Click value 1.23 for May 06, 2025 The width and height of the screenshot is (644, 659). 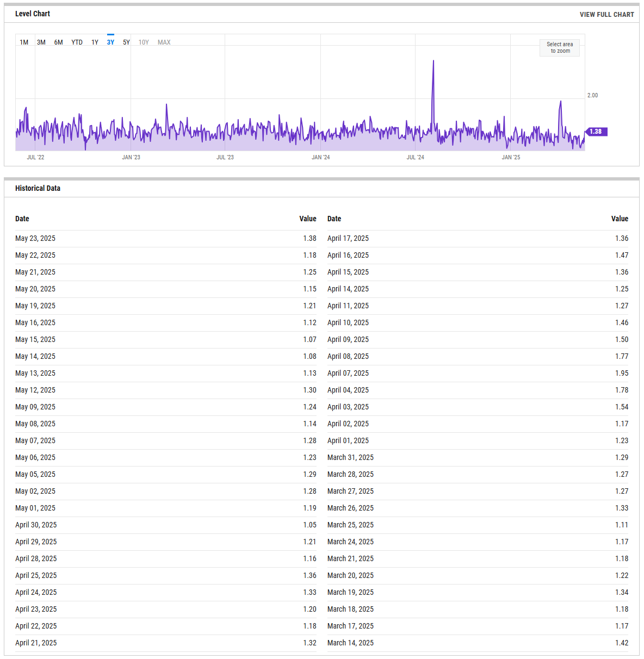coord(310,457)
